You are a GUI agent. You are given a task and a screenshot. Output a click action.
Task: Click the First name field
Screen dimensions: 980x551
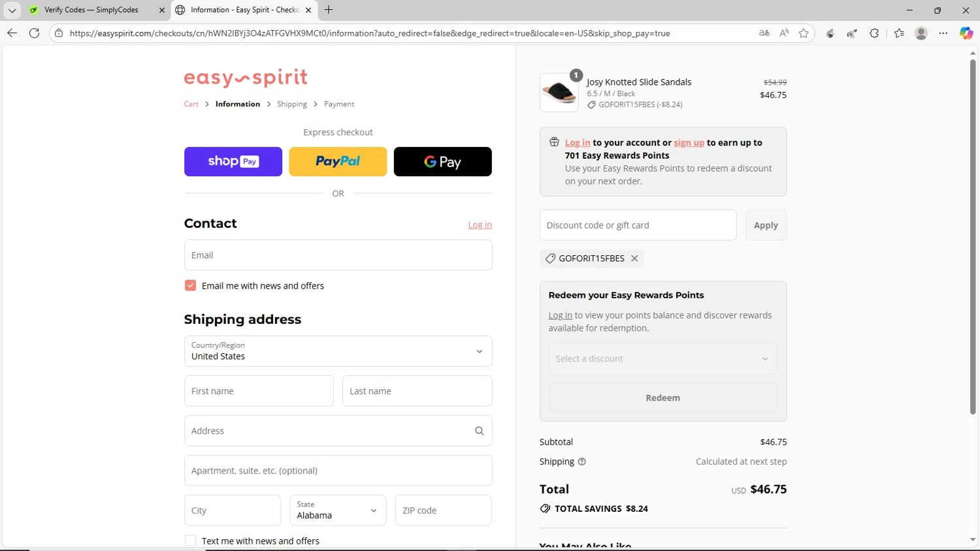tap(259, 391)
